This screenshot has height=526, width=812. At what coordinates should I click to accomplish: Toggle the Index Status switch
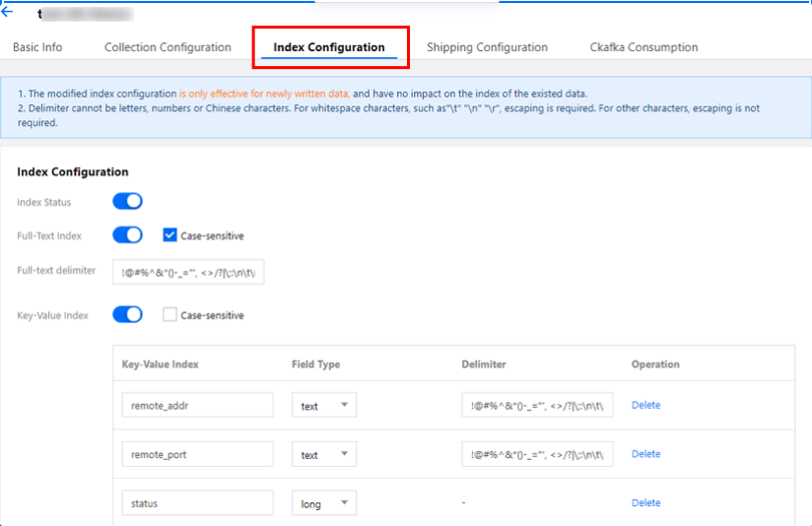[128, 202]
